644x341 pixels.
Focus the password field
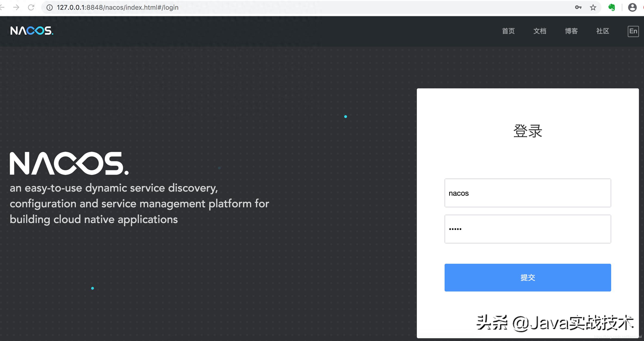point(527,229)
